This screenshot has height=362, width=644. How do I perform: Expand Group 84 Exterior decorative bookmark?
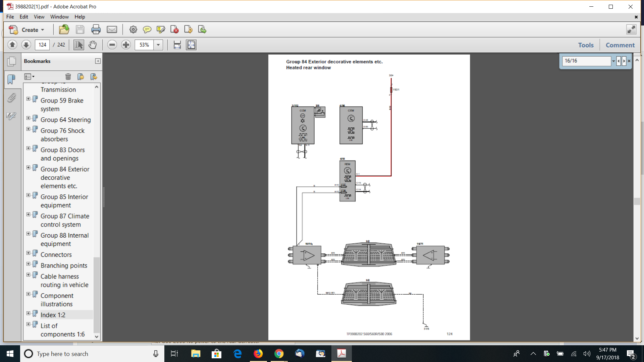pyautogui.click(x=29, y=168)
